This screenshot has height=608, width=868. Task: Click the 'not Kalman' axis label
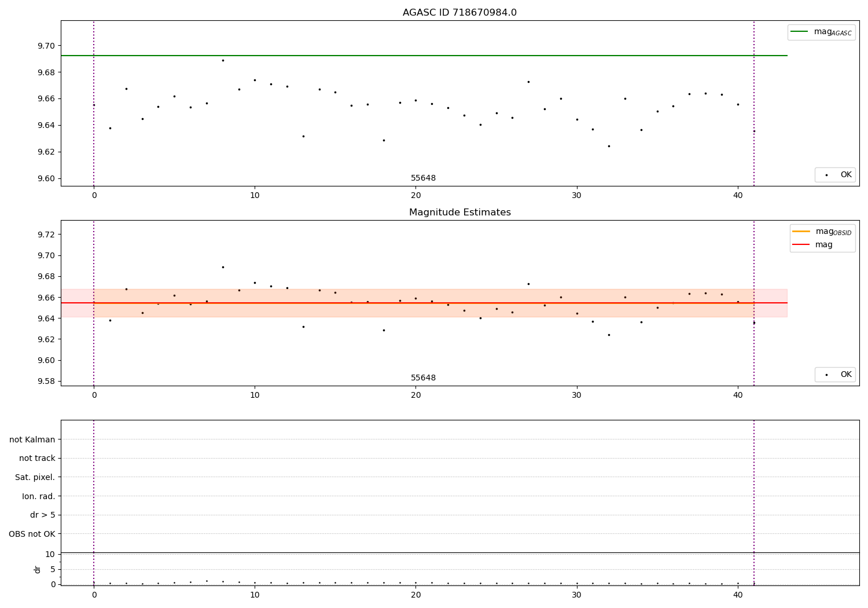pyautogui.click(x=32, y=439)
